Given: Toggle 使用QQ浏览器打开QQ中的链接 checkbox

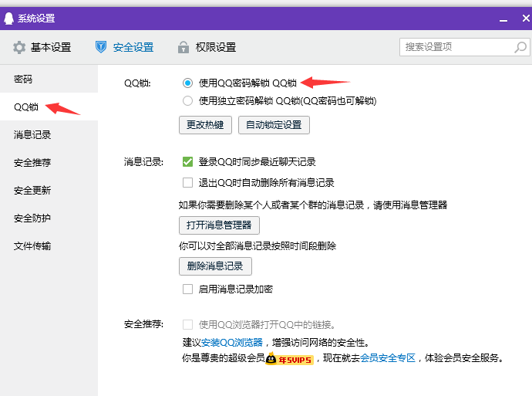Looking at the screenshot, I should point(187,325).
